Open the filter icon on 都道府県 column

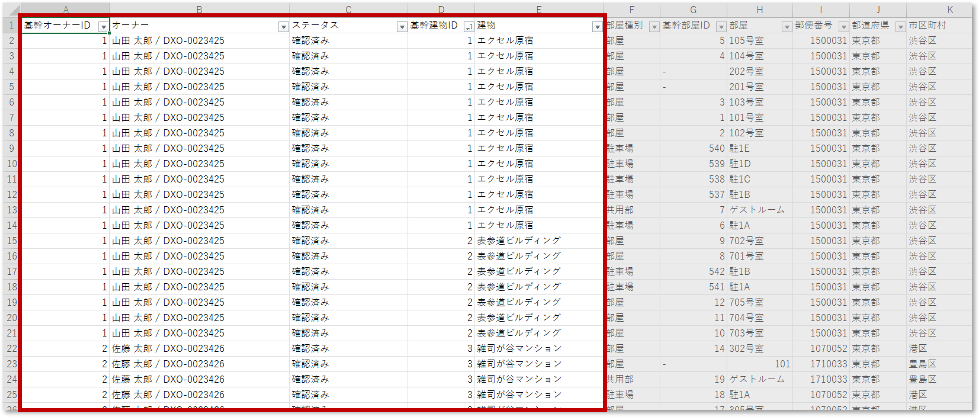coord(900,26)
